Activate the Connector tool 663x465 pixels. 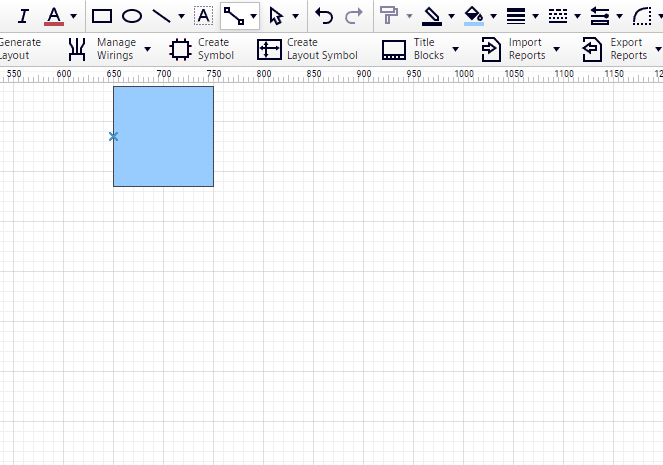[234, 16]
